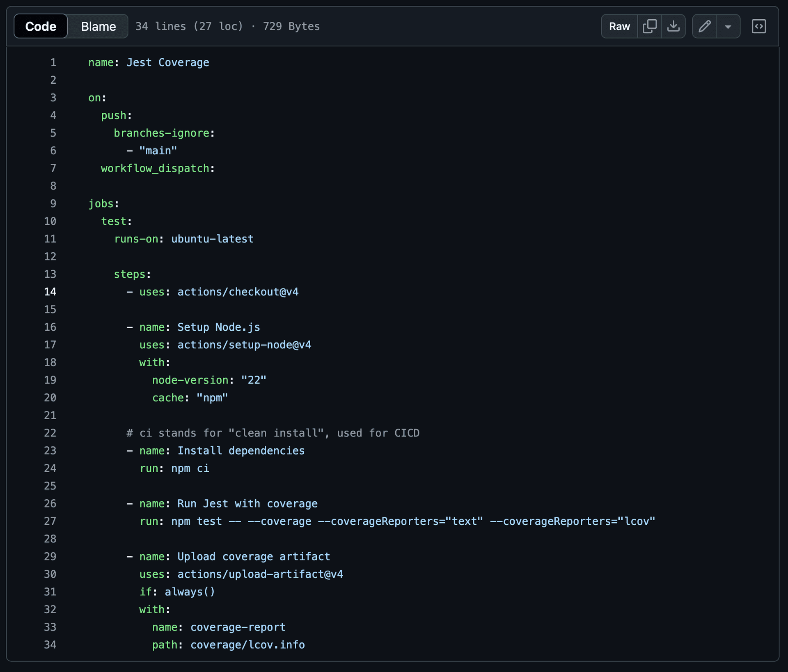The width and height of the screenshot is (788, 672).
Task: Copy the raw file contents
Action: (x=650, y=26)
